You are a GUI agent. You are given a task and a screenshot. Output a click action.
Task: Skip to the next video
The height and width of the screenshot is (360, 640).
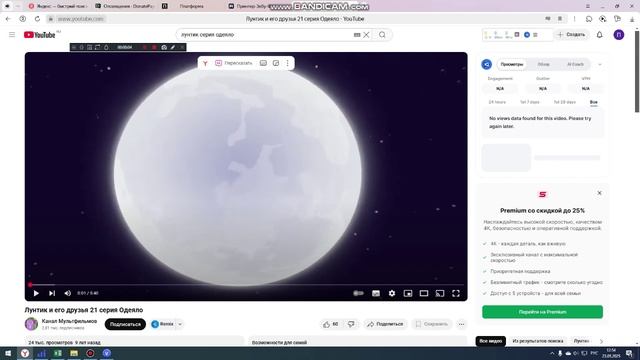pos(52,293)
